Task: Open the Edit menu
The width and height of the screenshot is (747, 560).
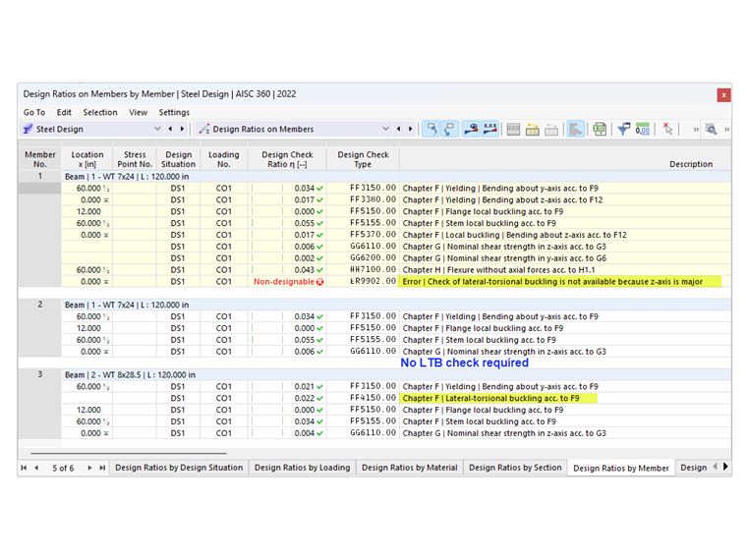Action: click(x=64, y=112)
